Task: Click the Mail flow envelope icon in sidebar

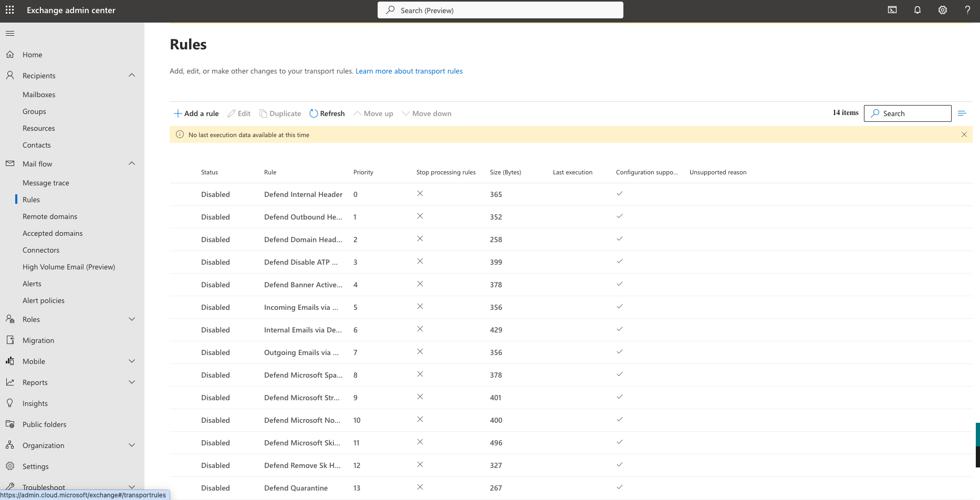Action: (9, 163)
